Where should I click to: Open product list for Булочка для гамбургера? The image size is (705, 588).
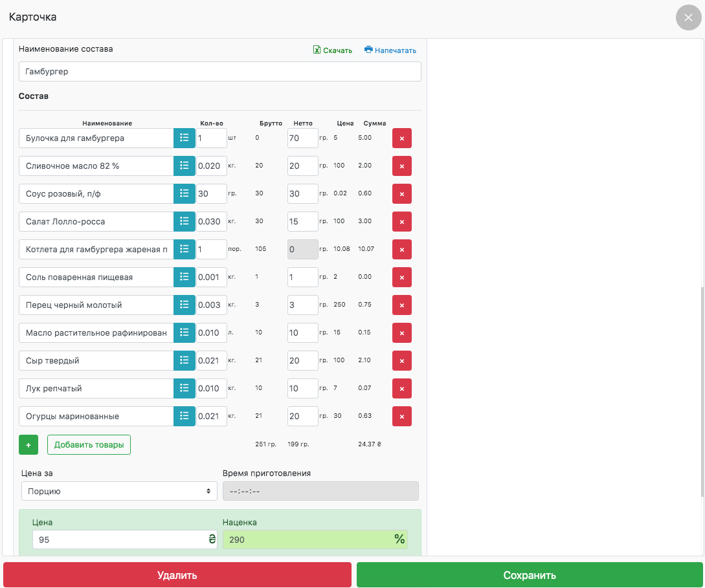tap(184, 138)
